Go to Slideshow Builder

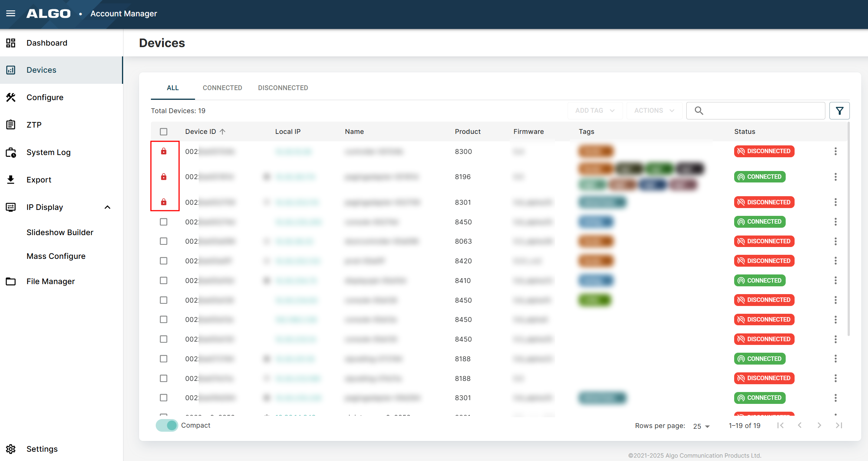tap(60, 233)
